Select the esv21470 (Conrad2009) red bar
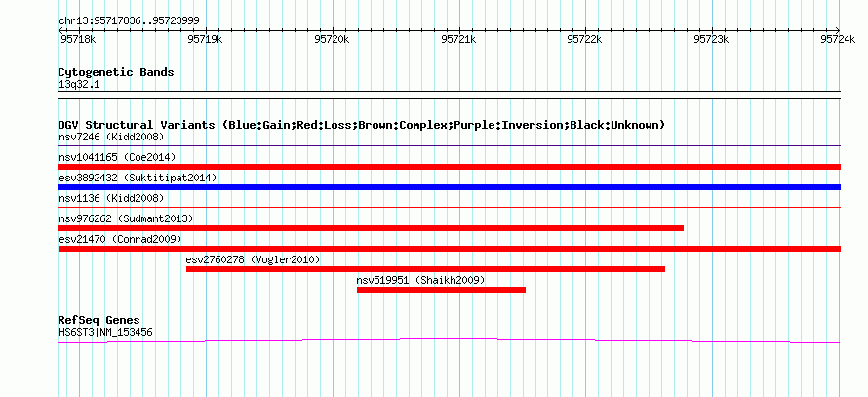Viewport: 868px width, 397px height. click(x=449, y=249)
